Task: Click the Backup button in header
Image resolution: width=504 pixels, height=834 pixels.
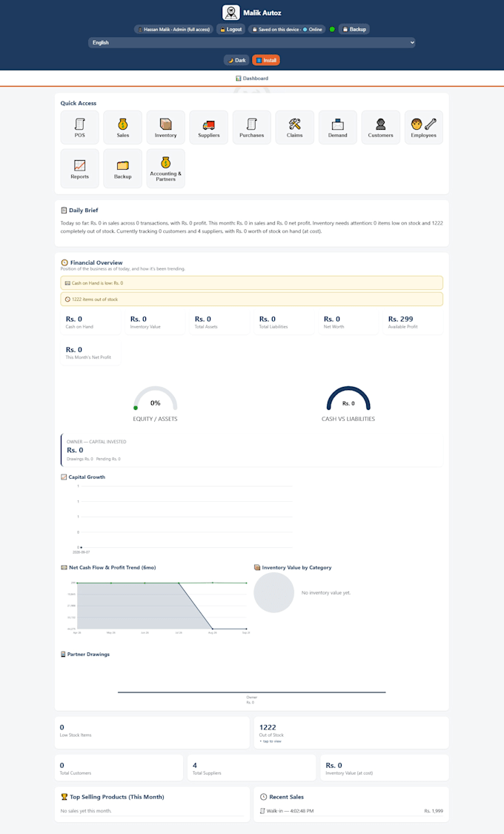Action: click(x=354, y=29)
